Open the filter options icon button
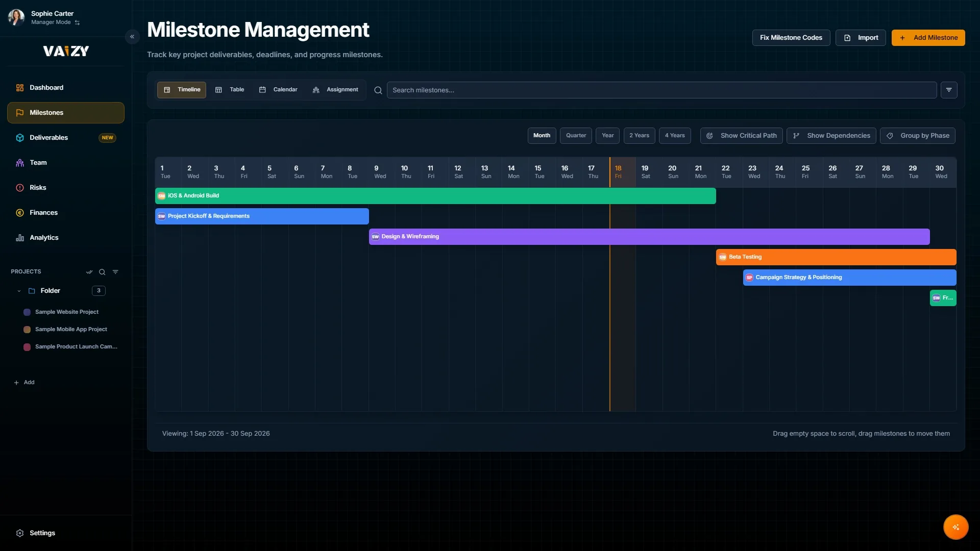980x551 pixels. pos(949,90)
